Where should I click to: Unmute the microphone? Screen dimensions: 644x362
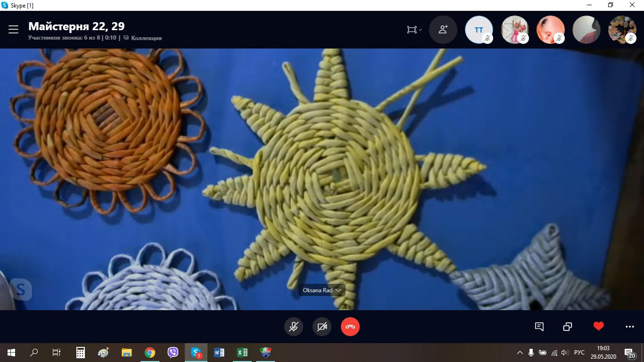pyautogui.click(x=293, y=327)
